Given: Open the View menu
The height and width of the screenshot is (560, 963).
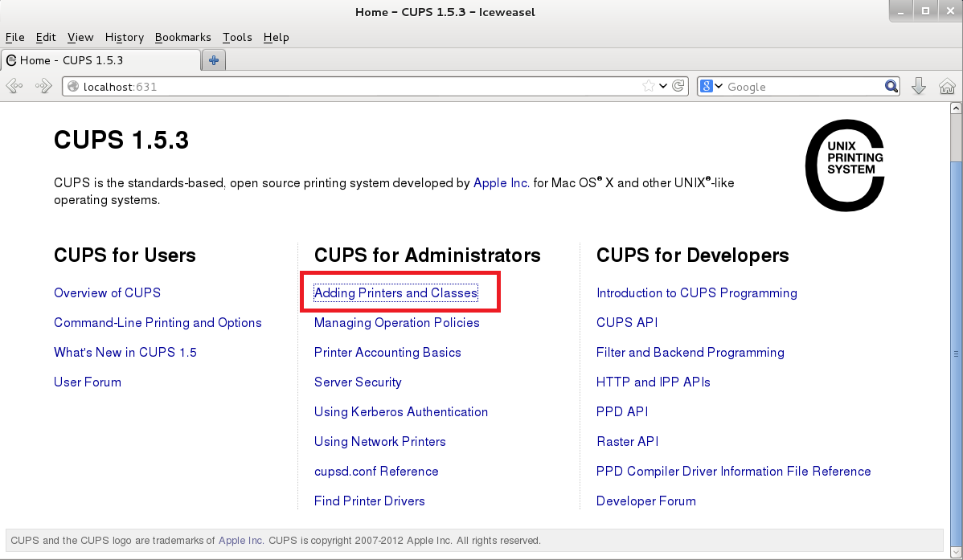Looking at the screenshot, I should (x=80, y=38).
